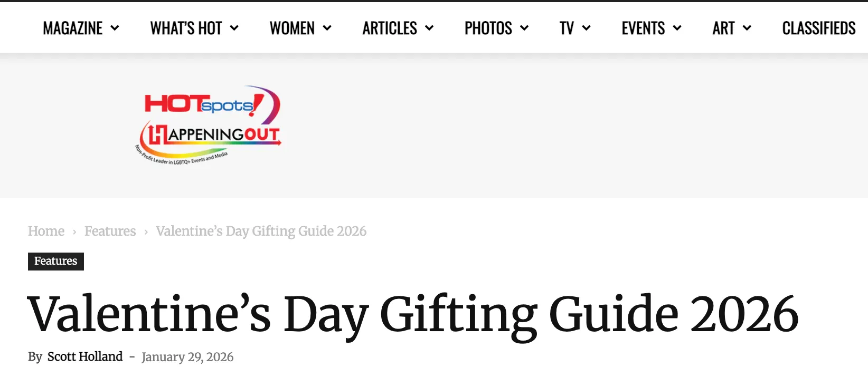This screenshot has height=367, width=868.
Task: Open the Features breadcrumb link
Action: (110, 231)
